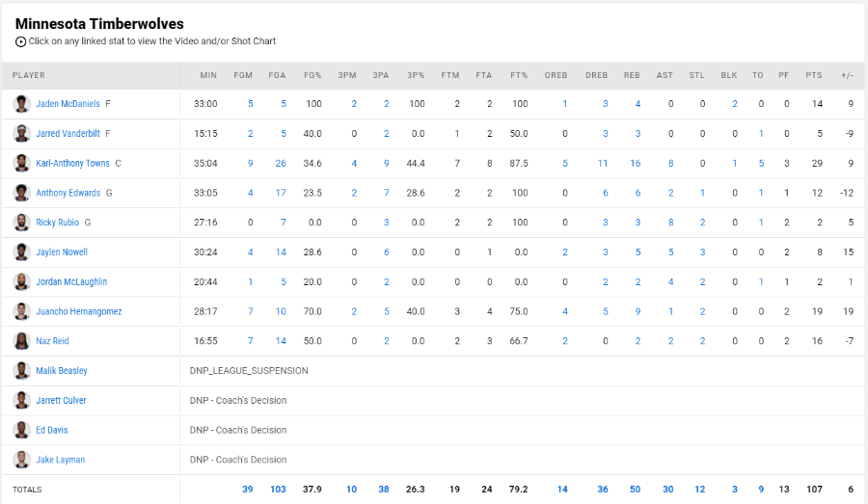Open Malik Beasley's player headshot

click(21, 371)
